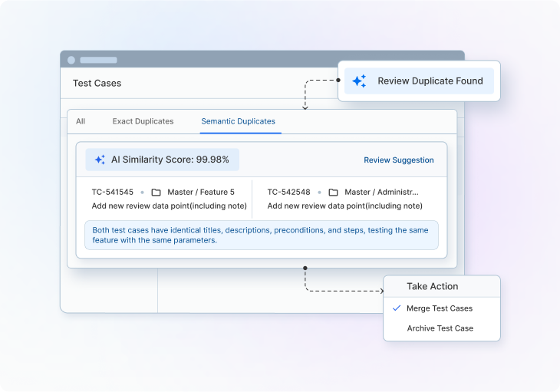Click the AI sparkle icon beside Similarity Score
This screenshot has width=560, height=392.
coord(100,160)
